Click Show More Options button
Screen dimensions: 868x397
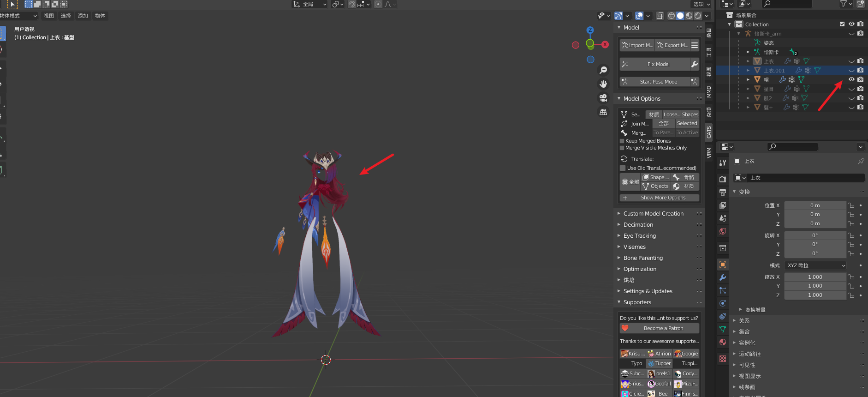point(660,198)
